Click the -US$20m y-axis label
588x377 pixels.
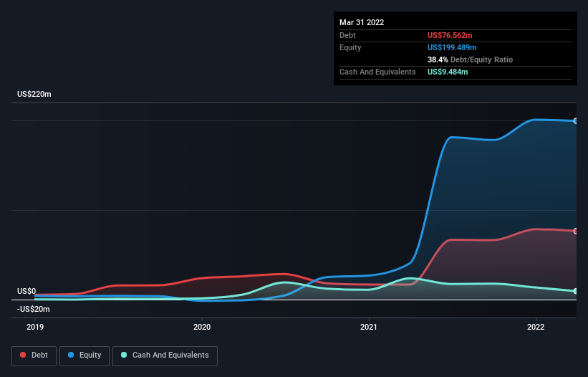34,309
